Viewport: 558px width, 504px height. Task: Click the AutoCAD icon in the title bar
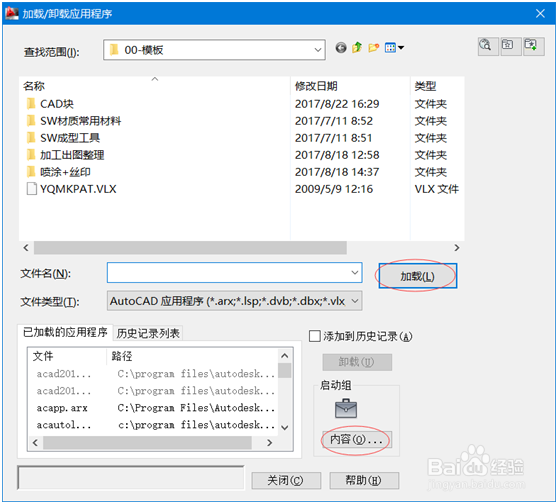(11, 14)
